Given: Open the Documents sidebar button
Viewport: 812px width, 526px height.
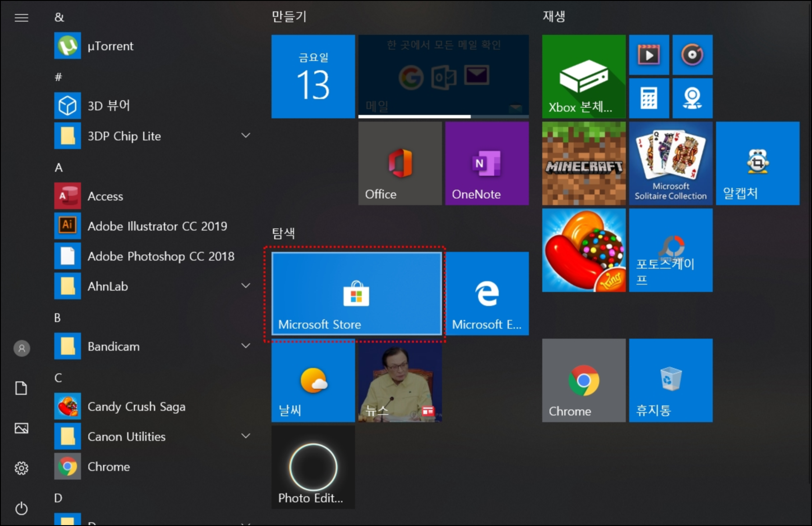Looking at the screenshot, I should [21, 388].
